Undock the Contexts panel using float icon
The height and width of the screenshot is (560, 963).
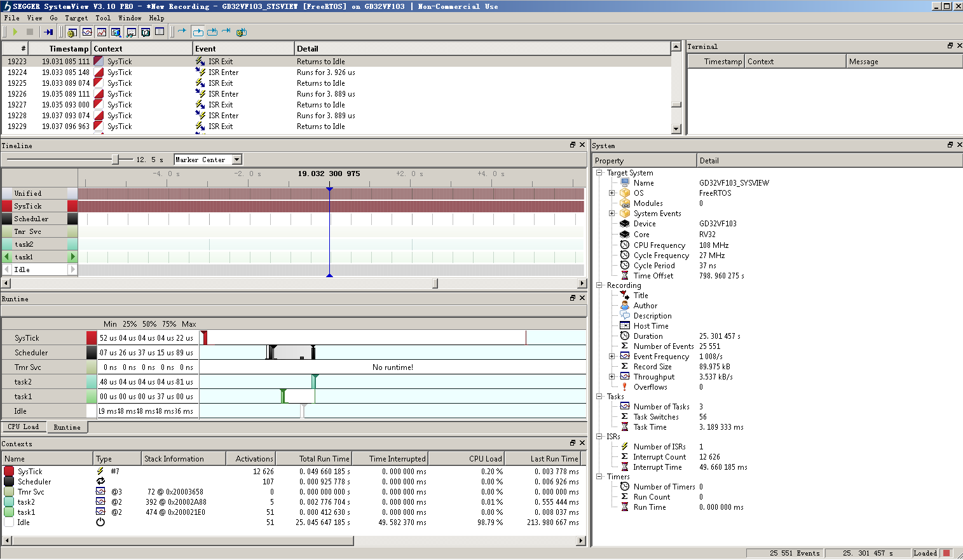(x=573, y=443)
